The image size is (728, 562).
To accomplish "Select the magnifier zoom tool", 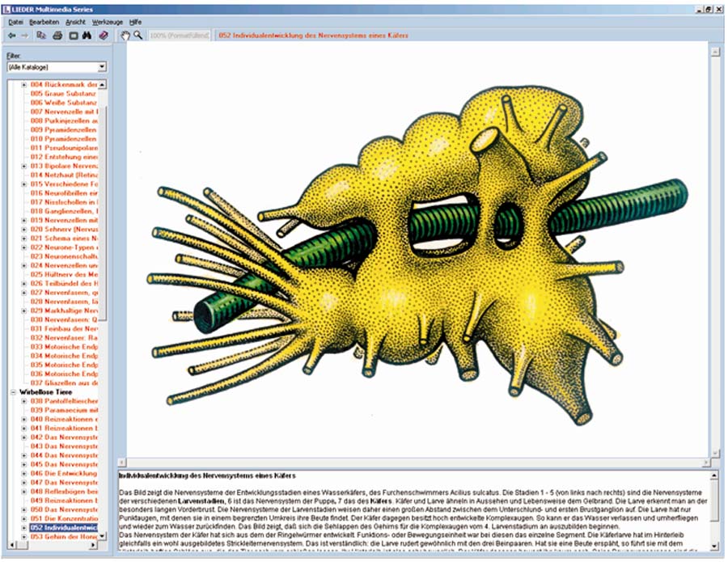I will pyautogui.click(x=138, y=36).
